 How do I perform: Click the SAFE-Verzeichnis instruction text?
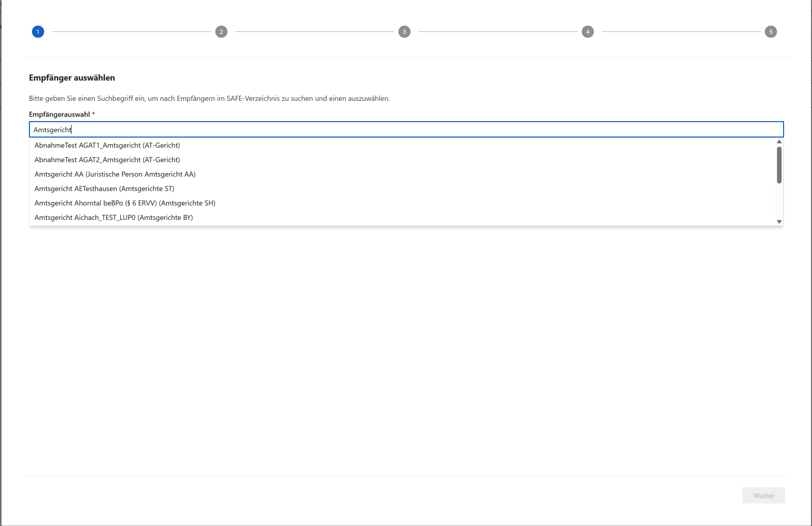pyautogui.click(x=209, y=98)
